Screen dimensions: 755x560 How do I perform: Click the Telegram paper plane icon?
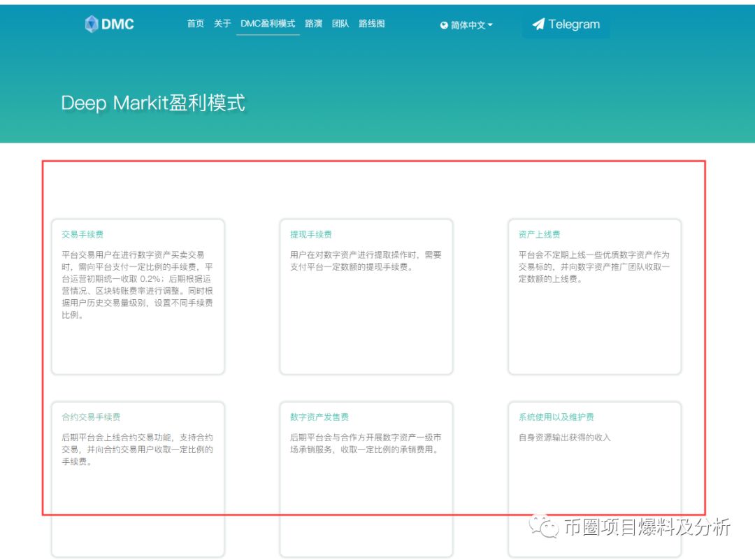click(538, 24)
